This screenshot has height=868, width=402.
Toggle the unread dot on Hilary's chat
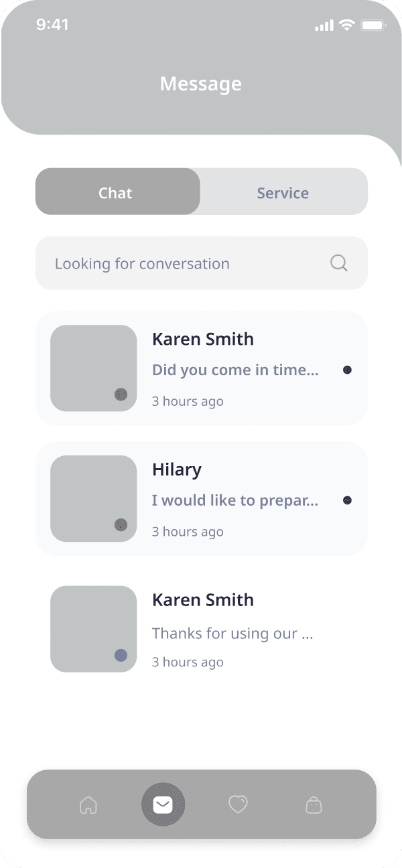(x=346, y=500)
